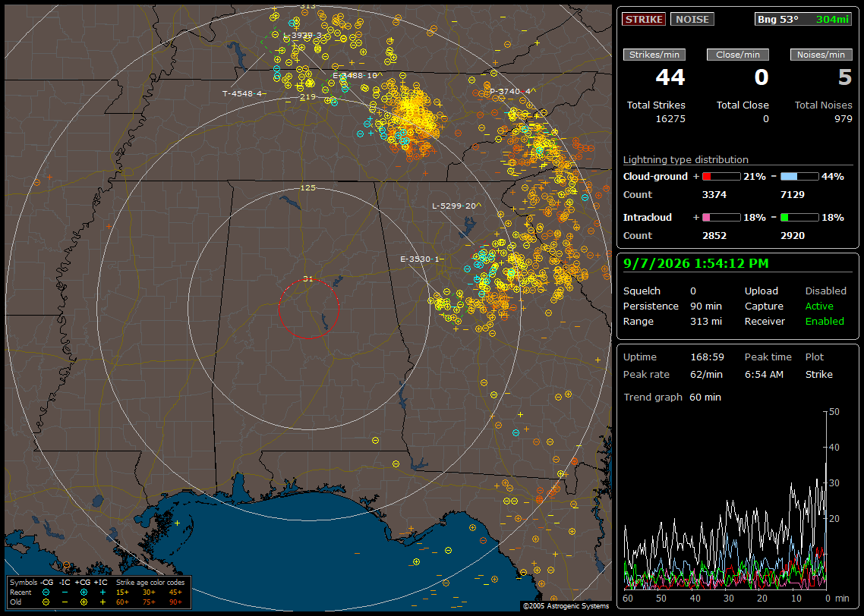This screenshot has width=864, height=616.
Task: Click the red positive cloud-ground bar
Action: pyautogui.click(x=721, y=177)
